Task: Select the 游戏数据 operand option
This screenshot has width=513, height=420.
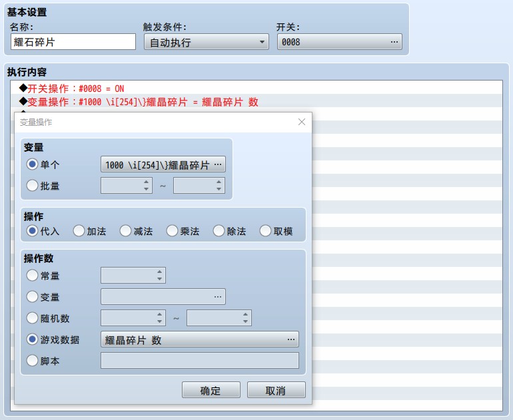Action: [32, 339]
